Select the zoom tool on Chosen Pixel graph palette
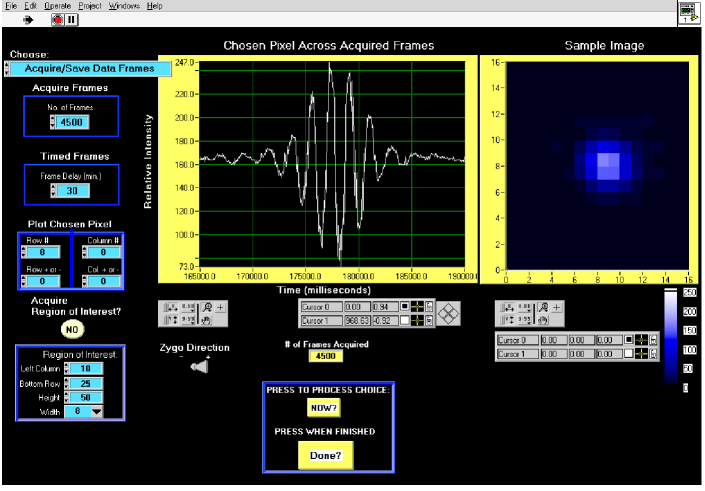The image size is (705, 491). [x=207, y=308]
